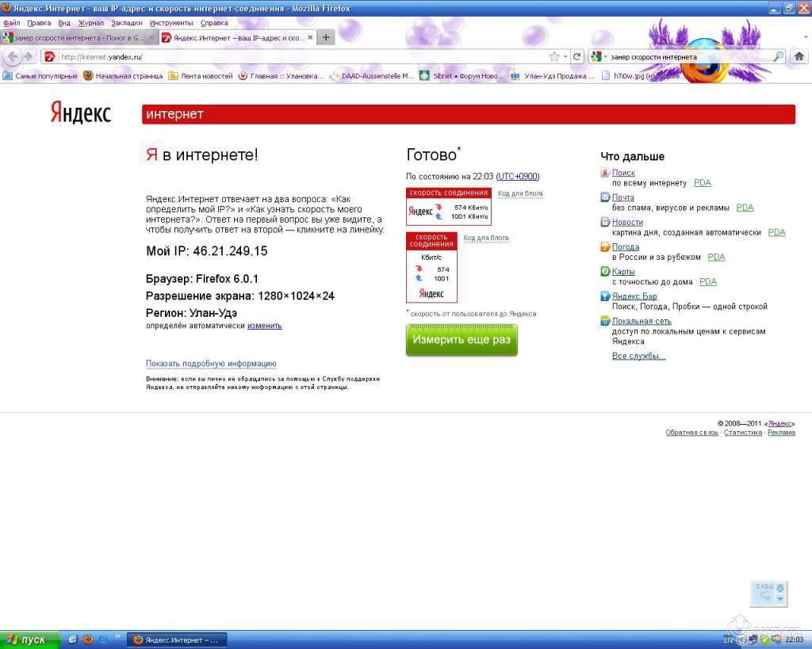Image resolution: width=812 pixels, height=649 pixels.
Task: Open hTi0w.jpg bookmark
Action: tap(642, 76)
